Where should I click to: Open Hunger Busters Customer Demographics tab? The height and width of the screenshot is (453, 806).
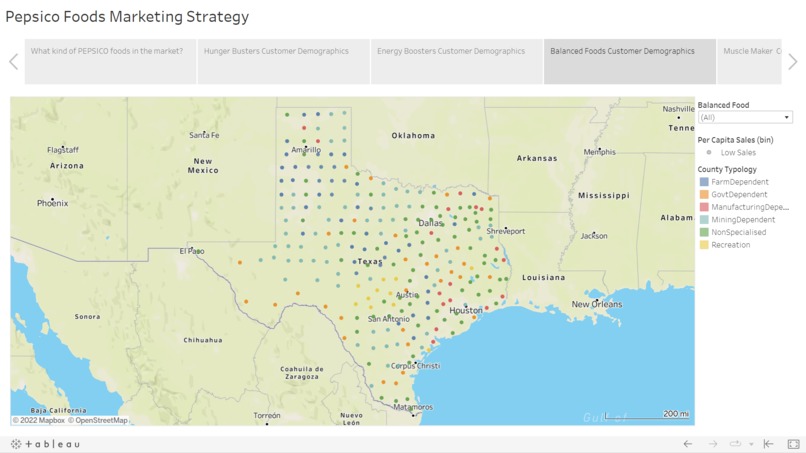284,62
